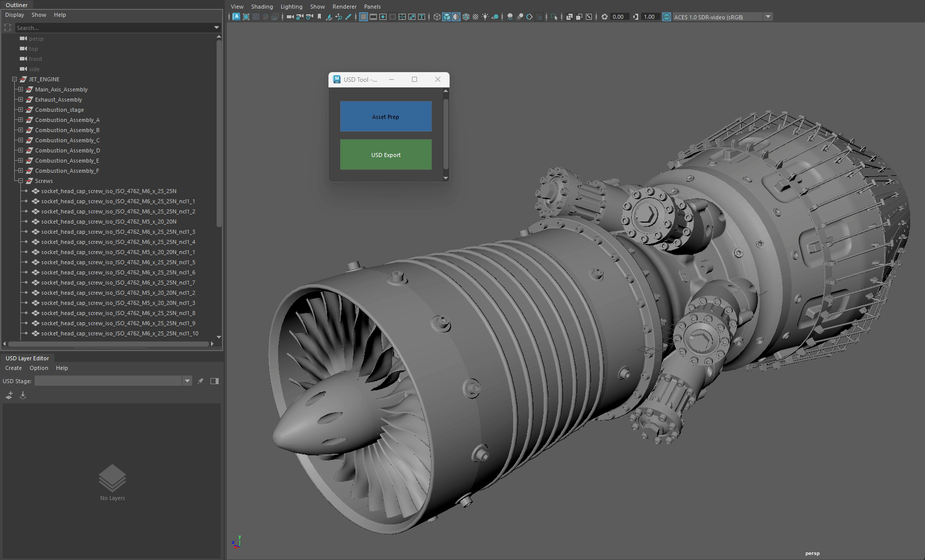
Task: Click the exposure value field showing 0.00
Action: tap(619, 16)
